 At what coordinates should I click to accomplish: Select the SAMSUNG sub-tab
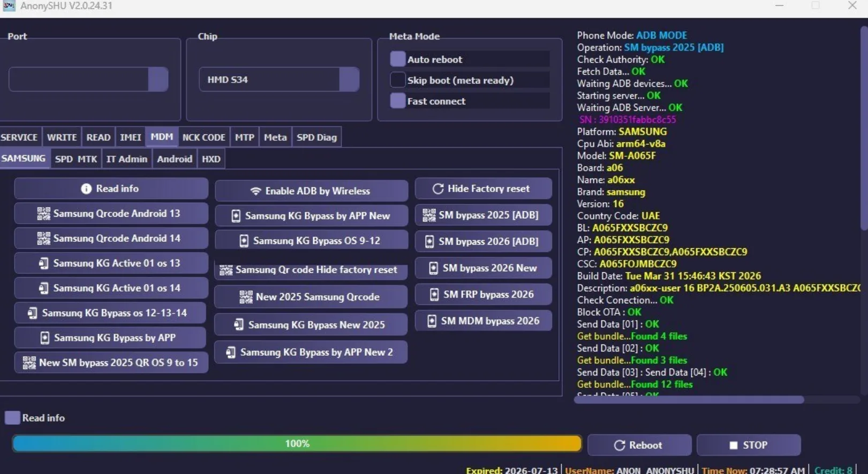pyautogui.click(x=24, y=158)
